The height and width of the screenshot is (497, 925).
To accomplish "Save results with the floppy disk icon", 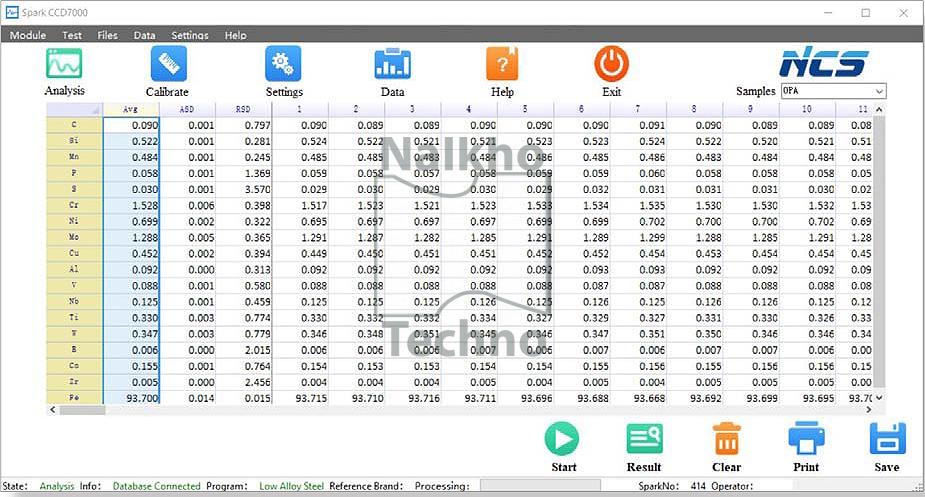I will [x=888, y=439].
